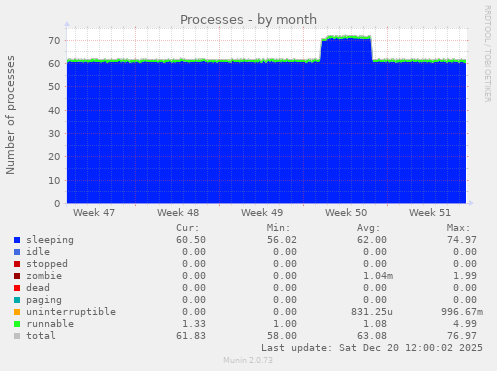
Task: Click zombie average value 1.04m
Action: [378, 276]
